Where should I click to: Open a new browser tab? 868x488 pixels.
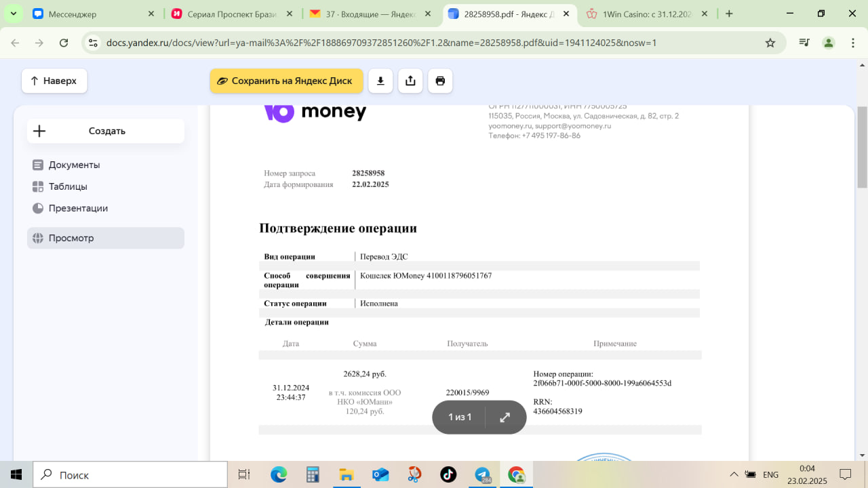click(x=729, y=14)
